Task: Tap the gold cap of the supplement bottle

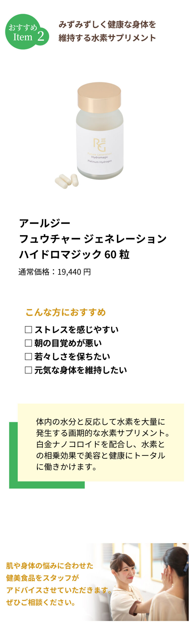Action: 99,97
